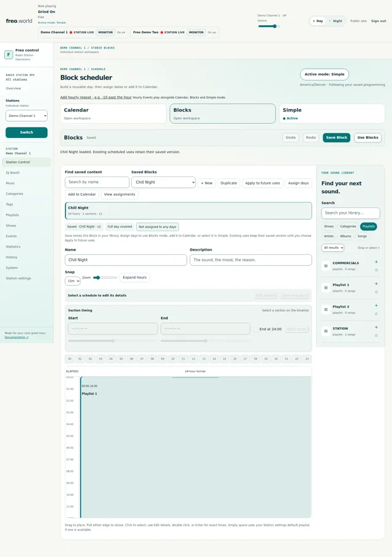Click the Use Blocks button
This screenshot has height=557, width=392.
[x=368, y=137]
